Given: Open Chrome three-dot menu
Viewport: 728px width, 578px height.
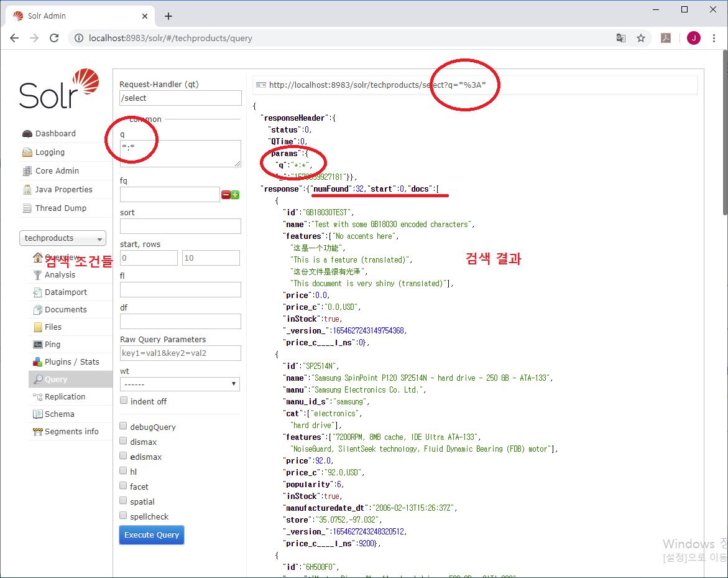Looking at the screenshot, I should pyautogui.click(x=714, y=38).
